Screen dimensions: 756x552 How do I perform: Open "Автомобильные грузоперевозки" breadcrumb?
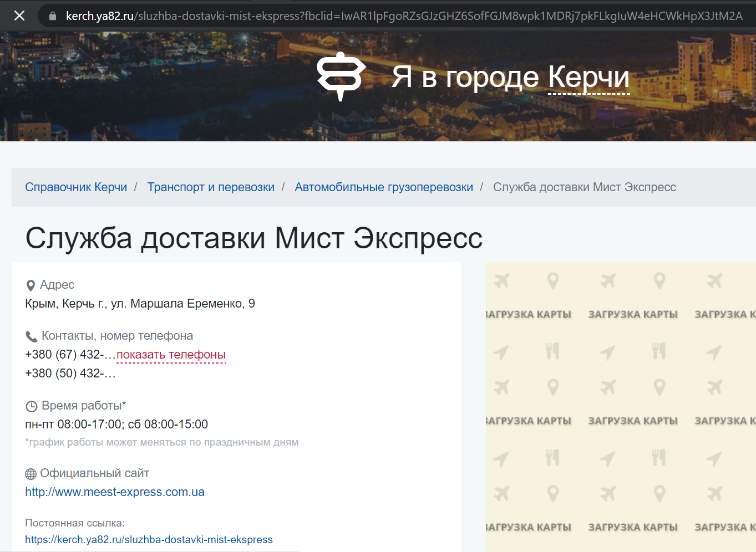[x=384, y=187]
